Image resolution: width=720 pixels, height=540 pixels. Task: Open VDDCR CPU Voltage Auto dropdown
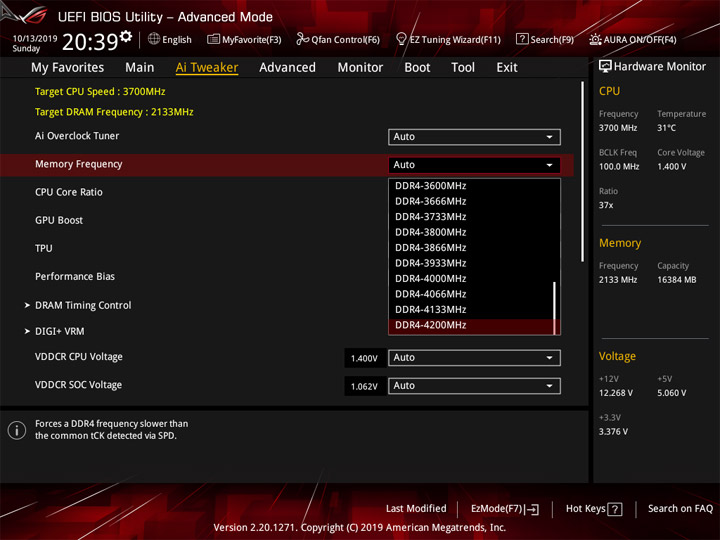[474, 358]
